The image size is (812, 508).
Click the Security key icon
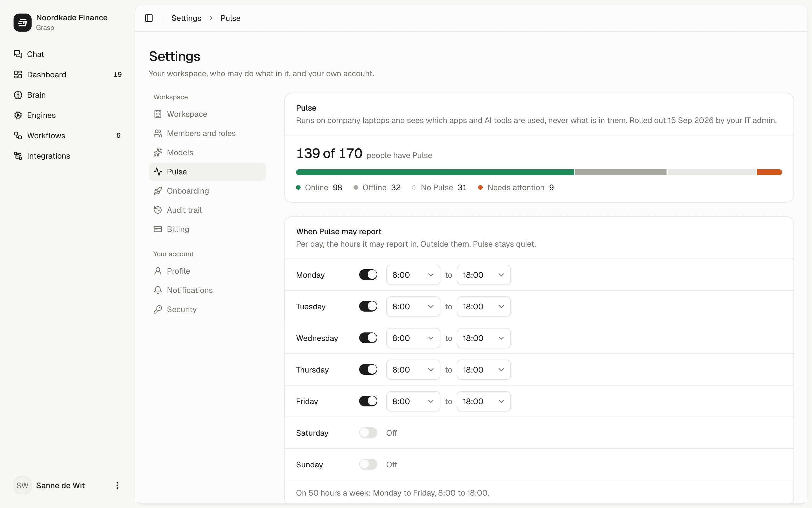click(x=158, y=309)
